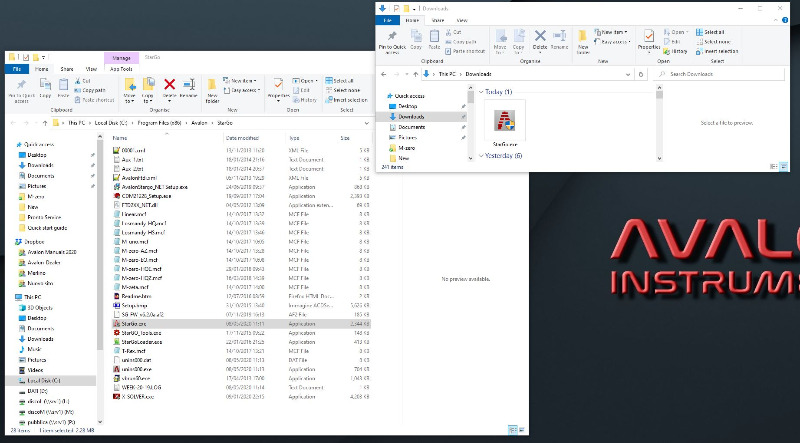
Task: Click Move to in the StarGo window ribbon
Action: (130, 90)
